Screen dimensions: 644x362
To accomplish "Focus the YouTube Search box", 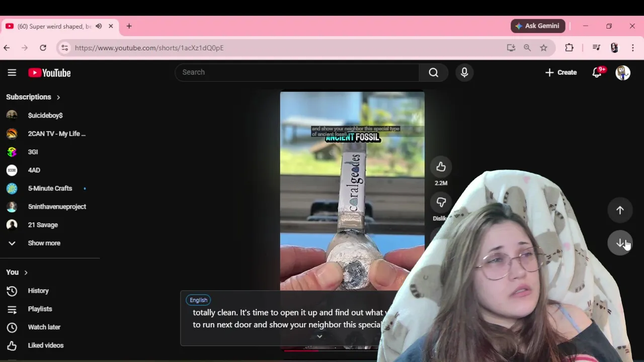I will (x=297, y=72).
